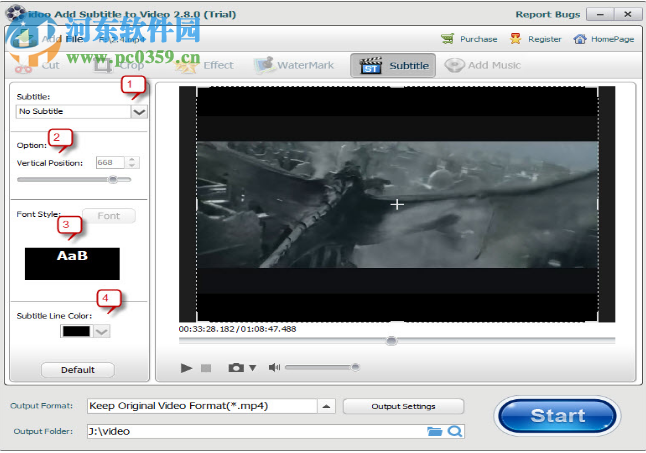
Task: Take a snapshot with camera icon
Action: click(x=236, y=367)
